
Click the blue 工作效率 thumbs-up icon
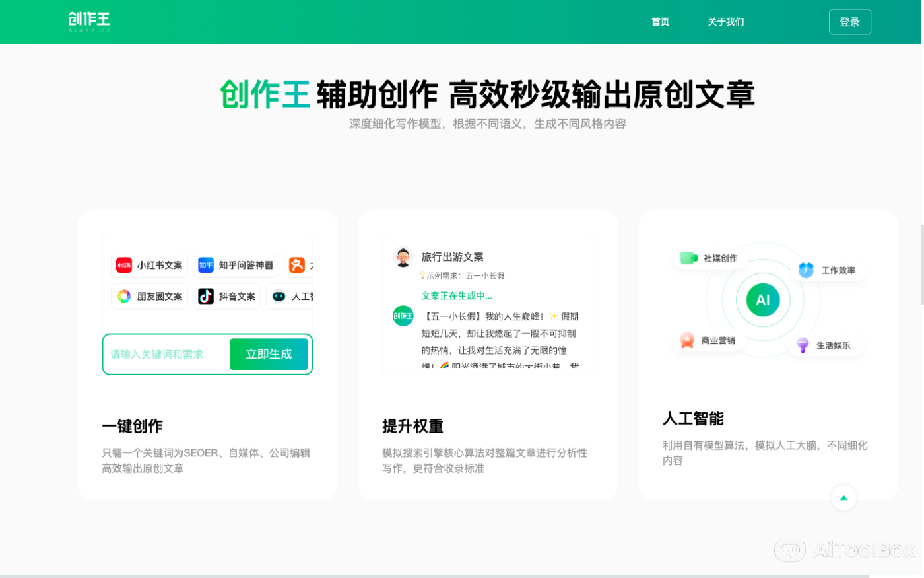[x=806, y=270]
